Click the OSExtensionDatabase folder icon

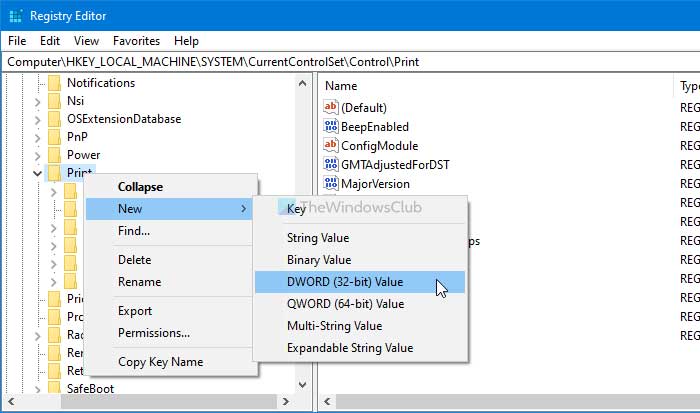pyautogui.click(x=54, y=119)
